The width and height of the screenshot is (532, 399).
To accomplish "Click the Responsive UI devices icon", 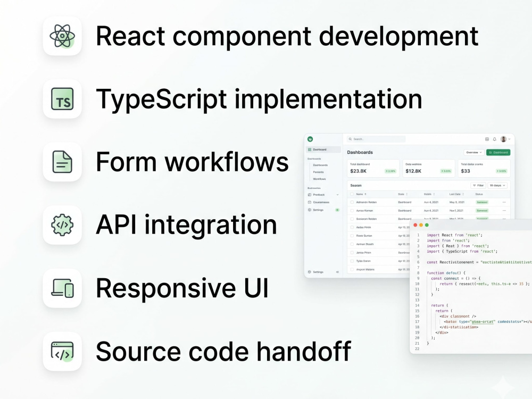I will (62, 288).
